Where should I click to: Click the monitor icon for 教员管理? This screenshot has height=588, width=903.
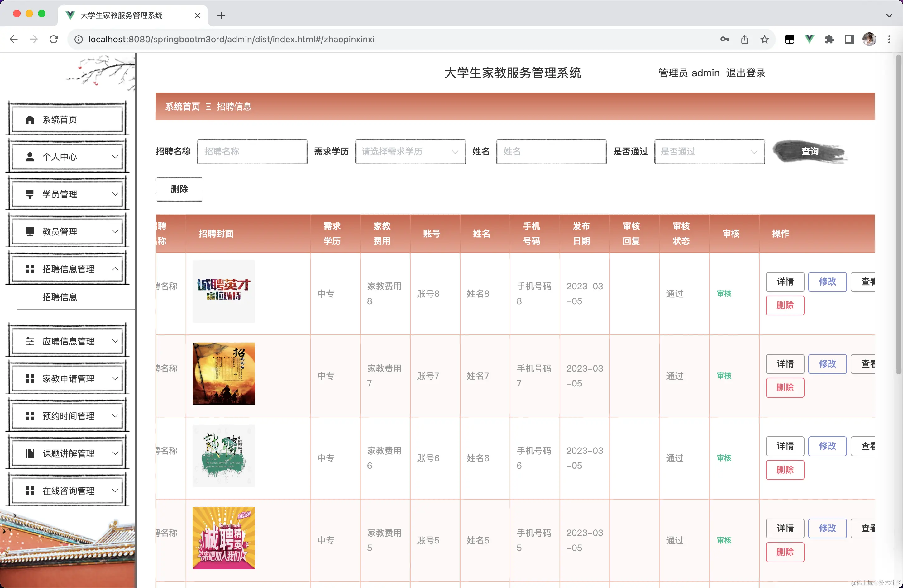pos(30,232)
